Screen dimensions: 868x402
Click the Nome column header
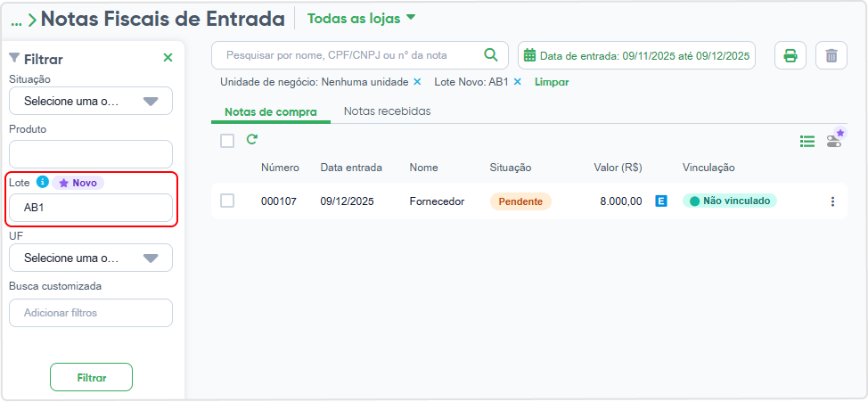tap(423, 168)
